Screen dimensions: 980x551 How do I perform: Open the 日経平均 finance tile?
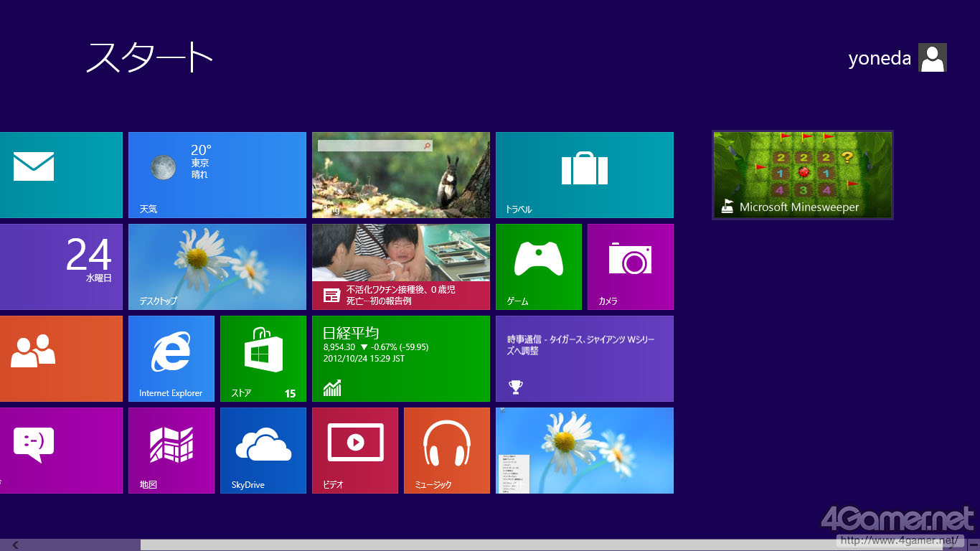401,359
